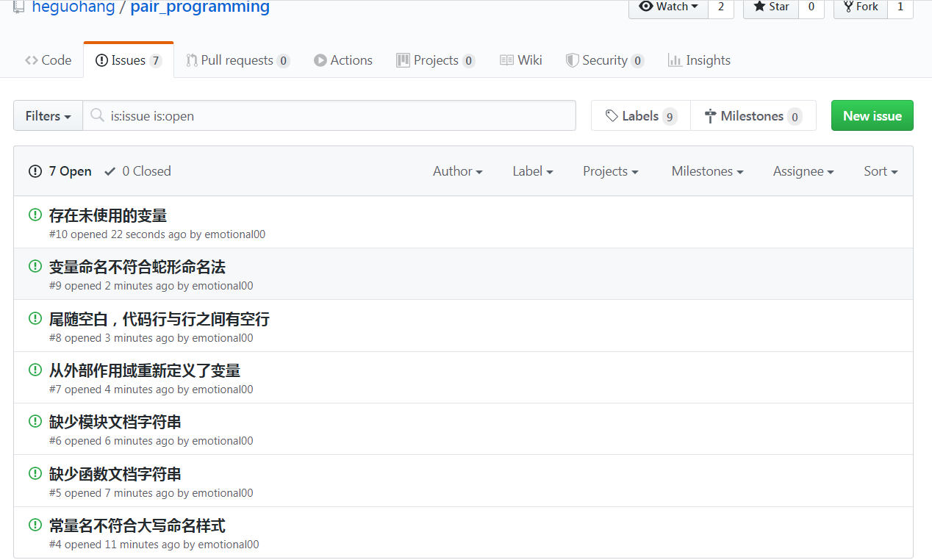Click the emotional00 author link on issue #10

click(234, 234)
